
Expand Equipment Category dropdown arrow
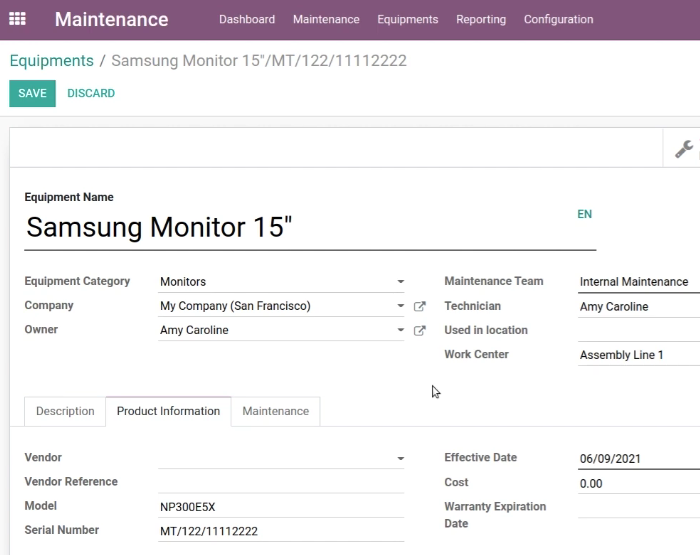pos(400,282)
